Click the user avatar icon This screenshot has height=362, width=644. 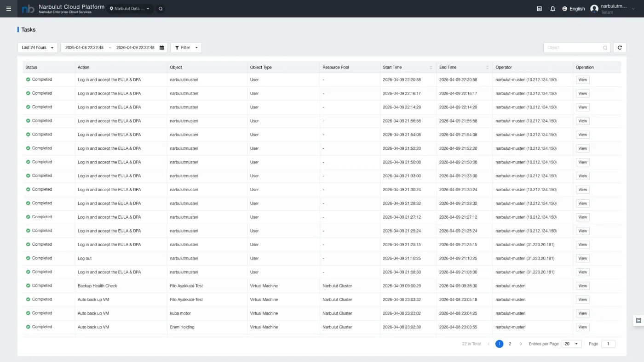pyautogui.click(x=594, y=9)
